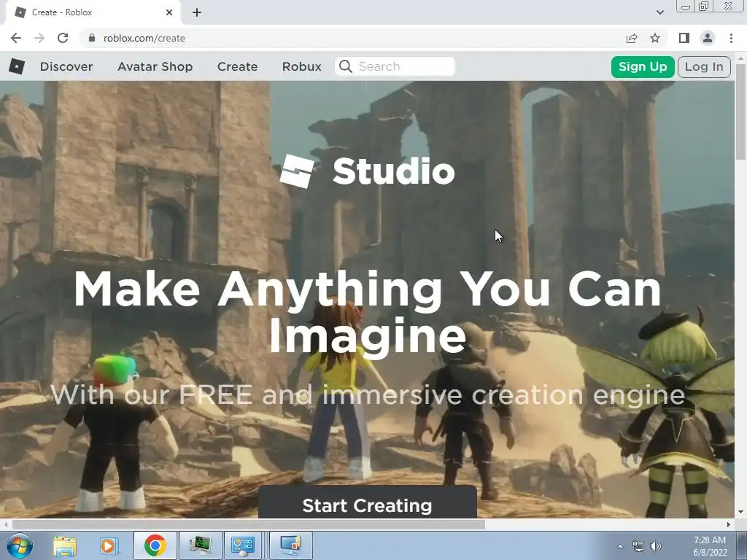Click the 7:28 AM clock in the tray
Image resolution: width=747 pixels, height=560 pixels.
[x=710, y=540]
